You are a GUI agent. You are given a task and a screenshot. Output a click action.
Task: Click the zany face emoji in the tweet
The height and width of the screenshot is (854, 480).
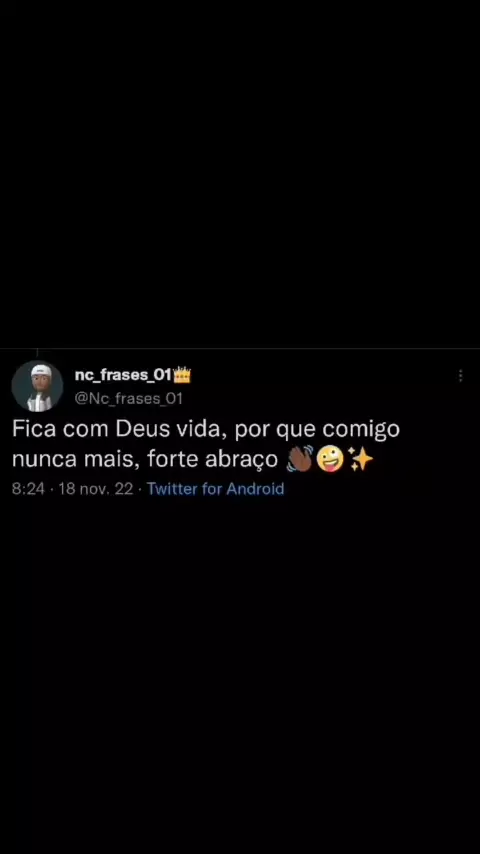[x=330, y=459]
